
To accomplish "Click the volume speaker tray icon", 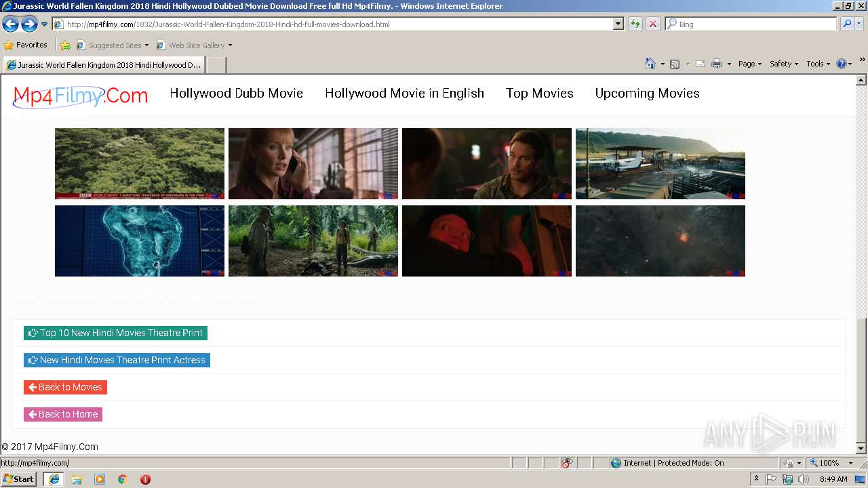I will click(x=804, y=479).
